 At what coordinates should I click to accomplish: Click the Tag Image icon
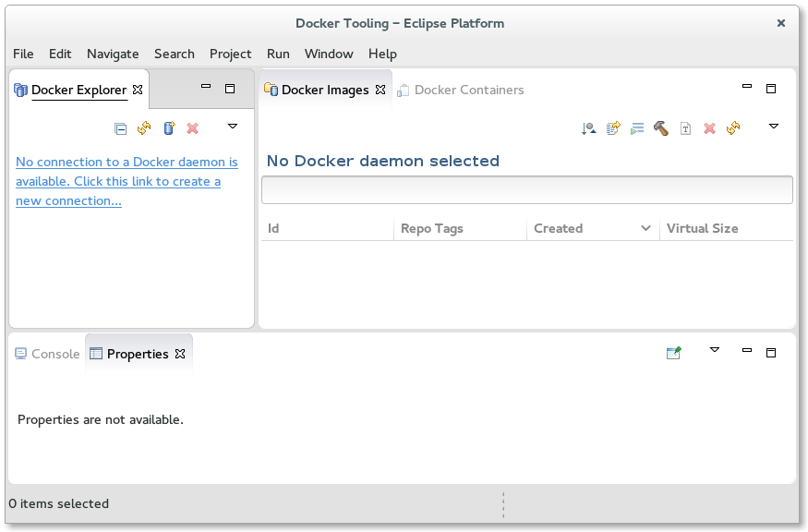[x=685, y=128]
